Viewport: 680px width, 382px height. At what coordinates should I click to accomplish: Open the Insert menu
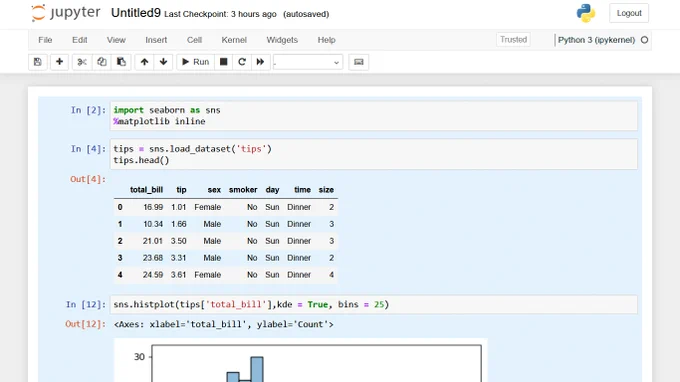156,40
